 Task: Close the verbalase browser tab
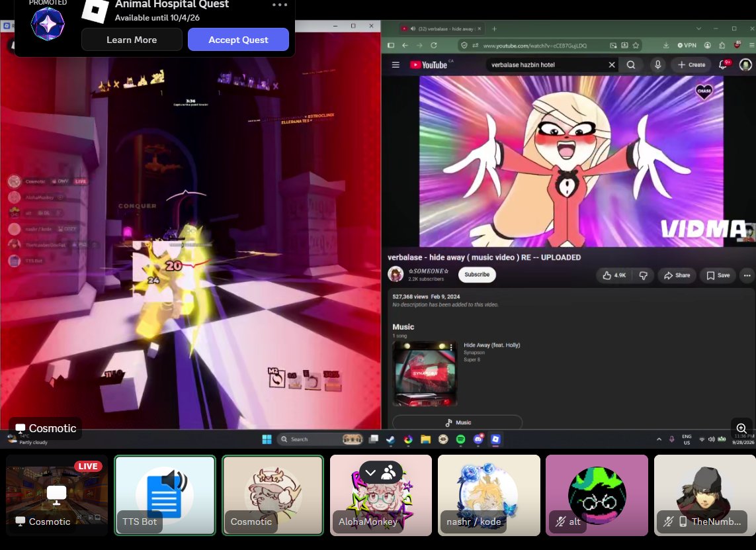pos(480,29)
